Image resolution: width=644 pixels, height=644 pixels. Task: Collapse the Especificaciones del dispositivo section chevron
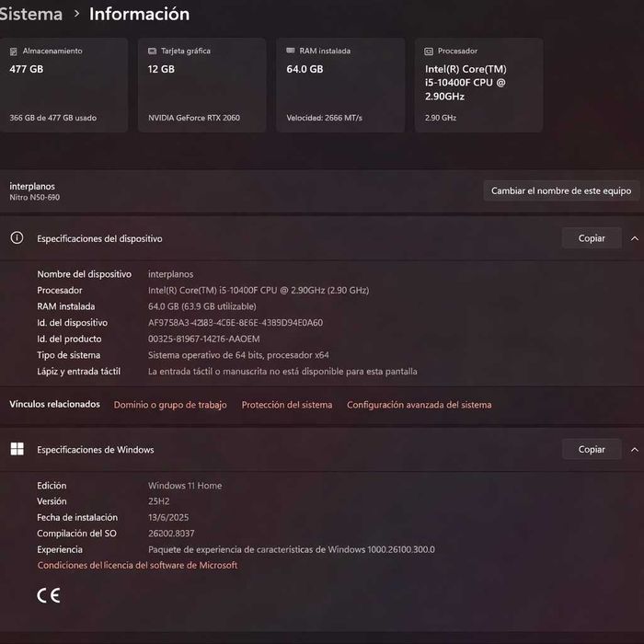pos(634,238)
